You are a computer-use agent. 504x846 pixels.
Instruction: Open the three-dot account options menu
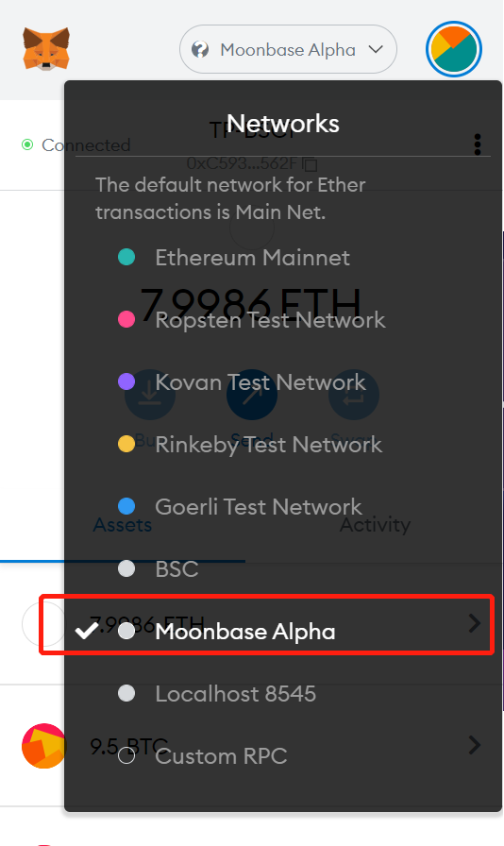coord(477,144)
